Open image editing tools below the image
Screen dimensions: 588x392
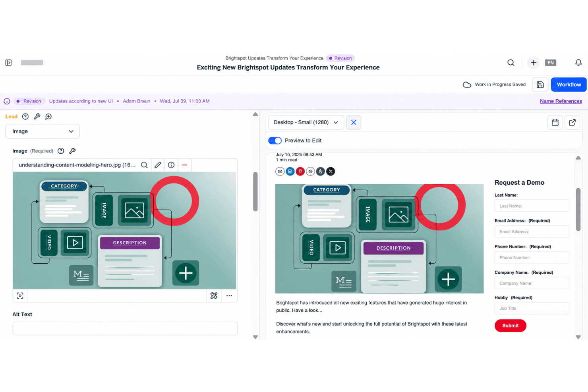(x=214, y=295)
